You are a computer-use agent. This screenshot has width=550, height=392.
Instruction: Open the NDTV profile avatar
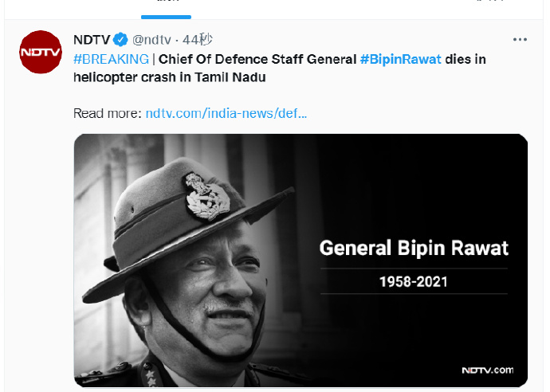41,53
